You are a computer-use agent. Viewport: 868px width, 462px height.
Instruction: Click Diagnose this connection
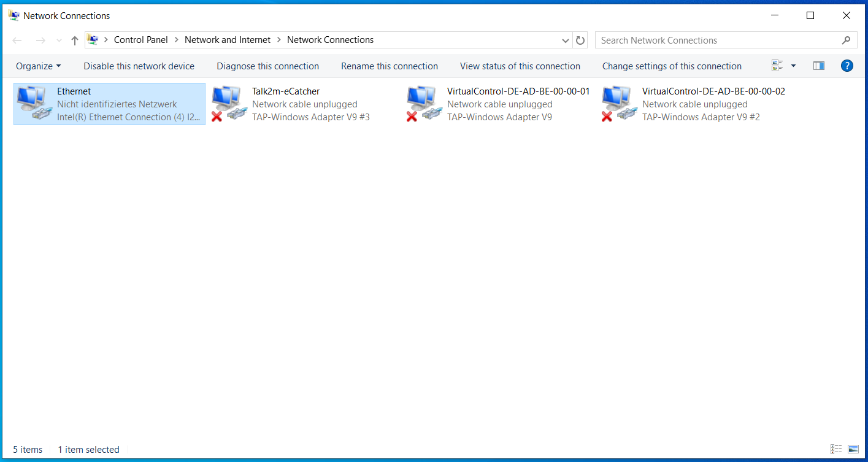click(x=267, y=66)
